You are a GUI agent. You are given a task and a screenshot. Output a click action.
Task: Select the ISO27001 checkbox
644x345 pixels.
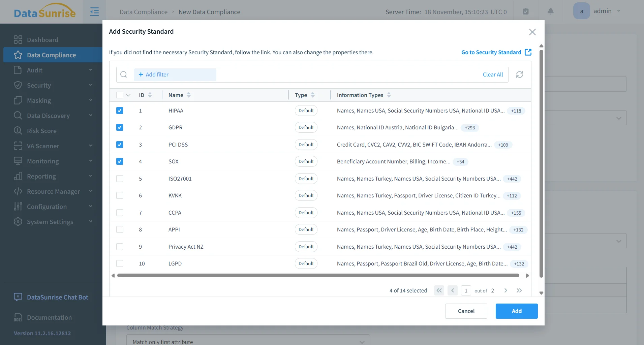[120, 179]
